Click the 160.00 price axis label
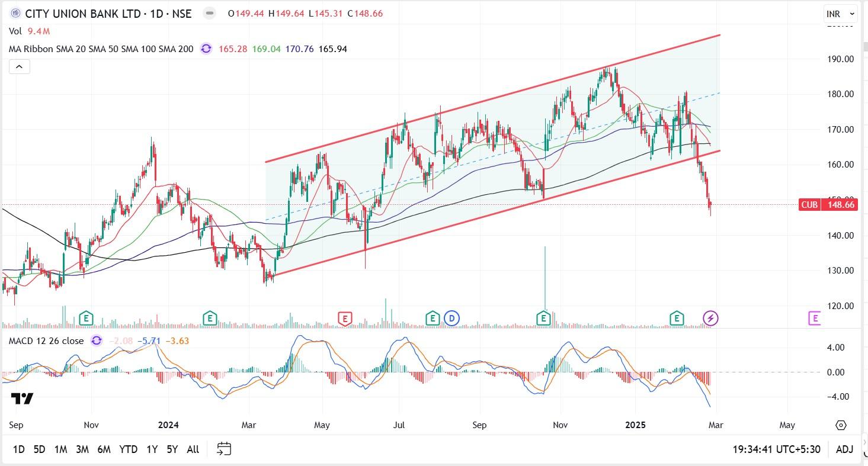This screenshot has width=868, height=466. (841, 165)
